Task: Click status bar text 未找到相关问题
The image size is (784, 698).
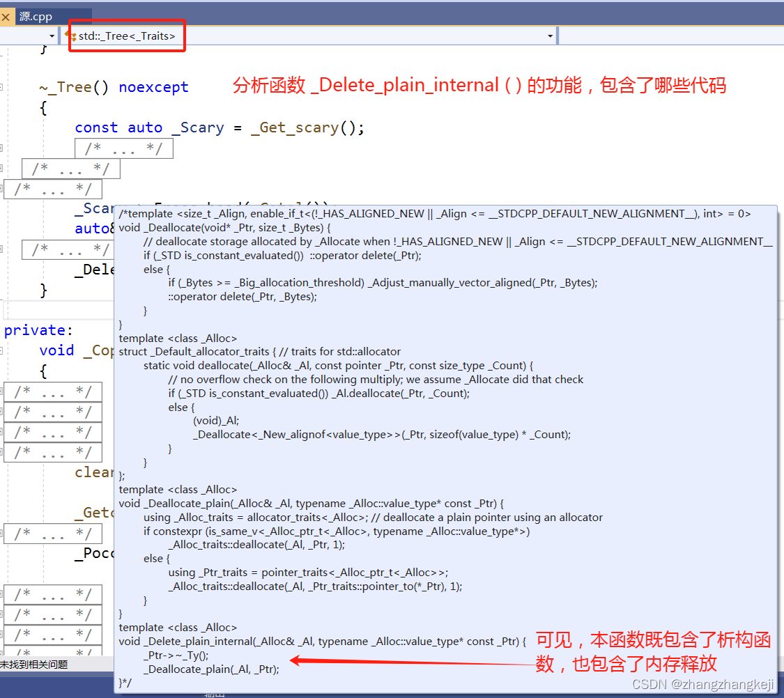Action: tap(34, 665)
